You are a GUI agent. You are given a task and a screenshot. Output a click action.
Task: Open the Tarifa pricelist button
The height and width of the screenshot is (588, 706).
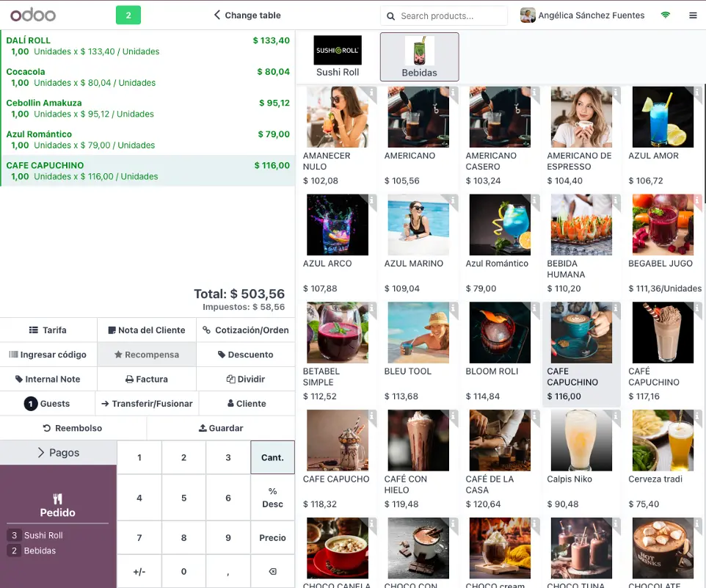coord(48,330)
